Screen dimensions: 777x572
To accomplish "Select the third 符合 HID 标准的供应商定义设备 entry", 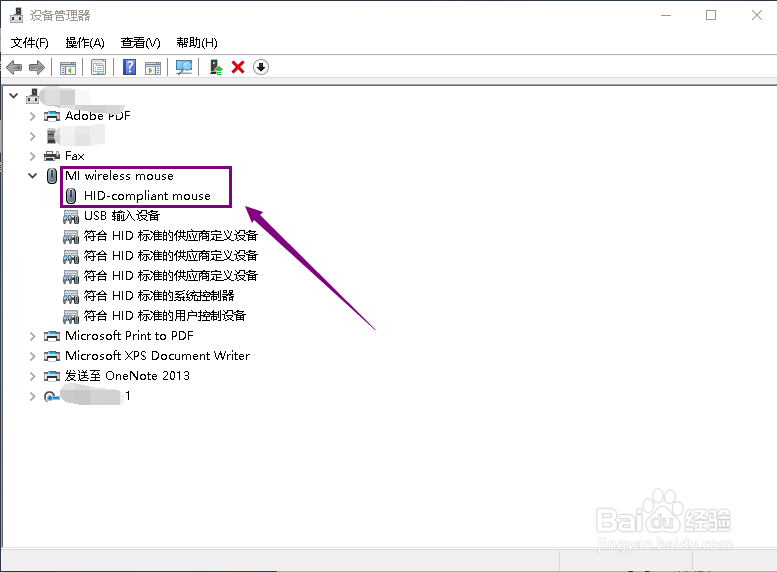I will [170, 276].
